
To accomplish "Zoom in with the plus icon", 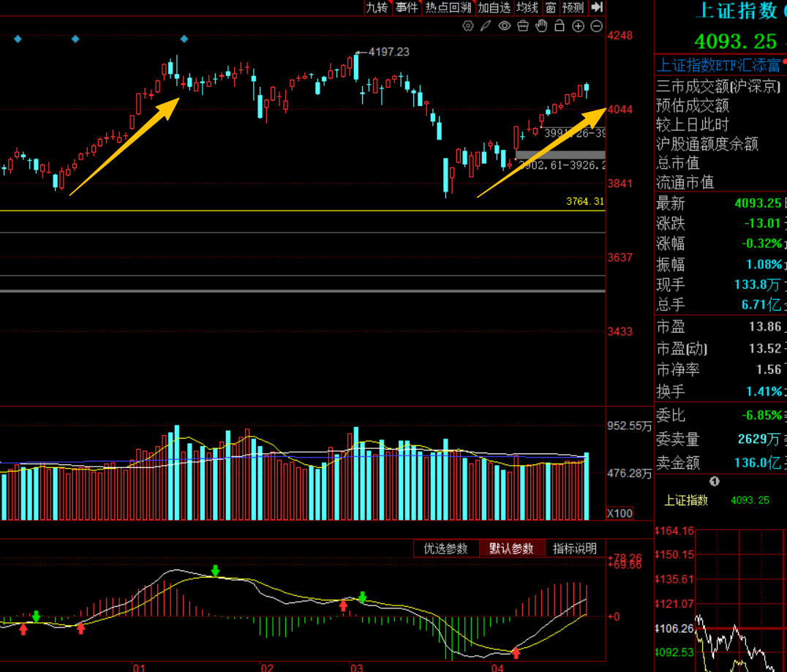I will point(579,26).
